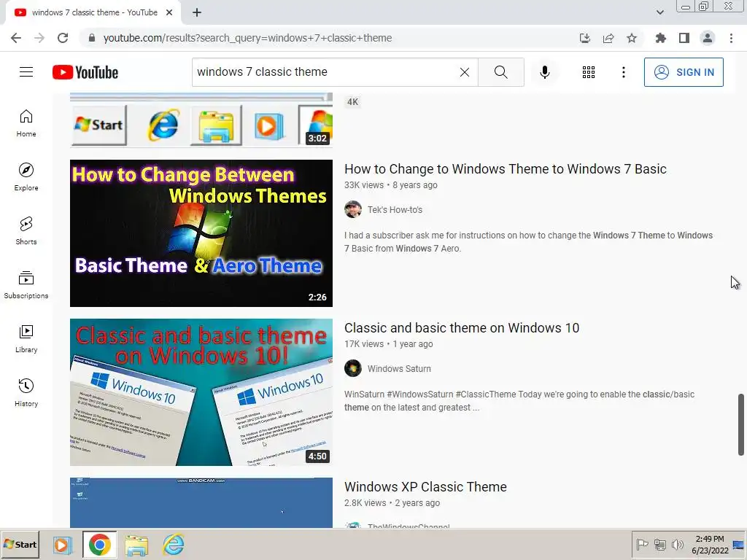Open YouTube settings three-dot menu
This screenshot has width=747, height=560.
623,72
